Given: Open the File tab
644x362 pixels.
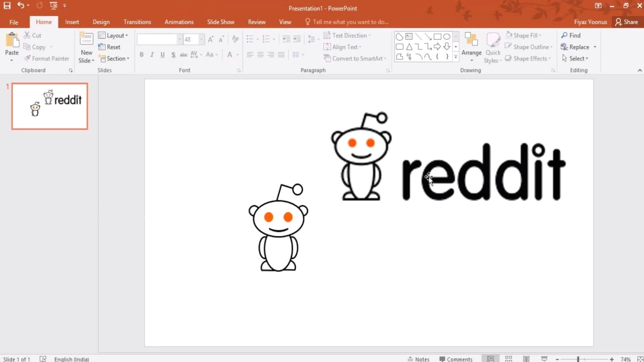Looking at the screenshot, I should point(14,22).
